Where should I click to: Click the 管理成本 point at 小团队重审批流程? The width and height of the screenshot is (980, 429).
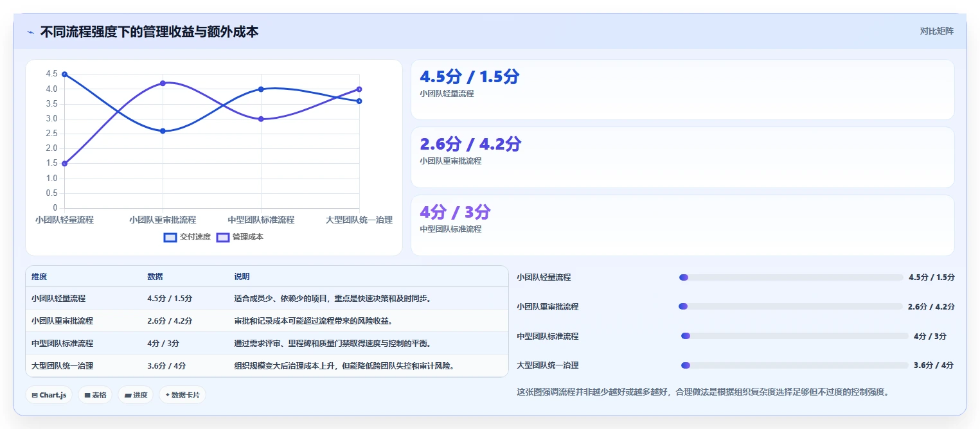coord(163,83)
